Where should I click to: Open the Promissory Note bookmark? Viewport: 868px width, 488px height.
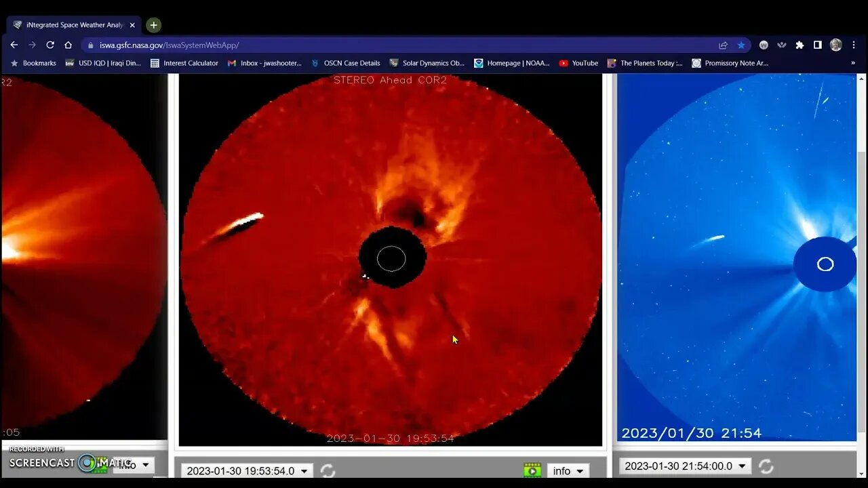click(x=730, y=63)
